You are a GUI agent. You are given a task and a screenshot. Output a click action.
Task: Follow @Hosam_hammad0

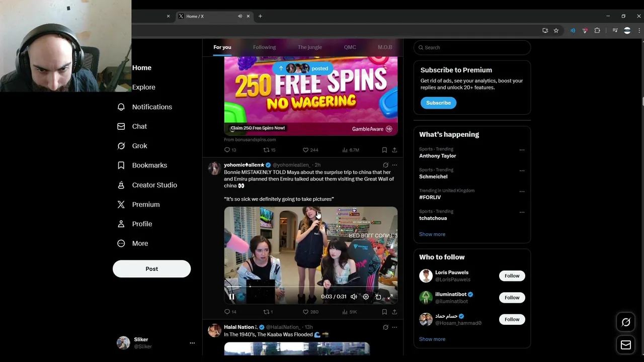[512, 319]
